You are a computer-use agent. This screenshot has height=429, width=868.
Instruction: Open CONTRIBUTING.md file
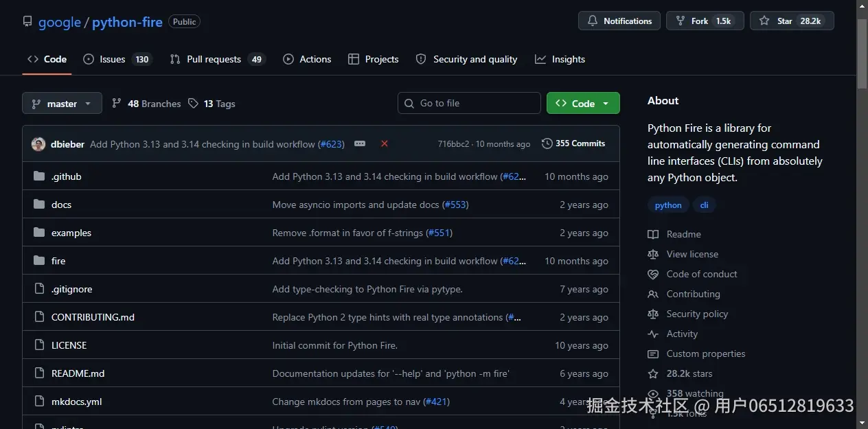click(93, 317)
